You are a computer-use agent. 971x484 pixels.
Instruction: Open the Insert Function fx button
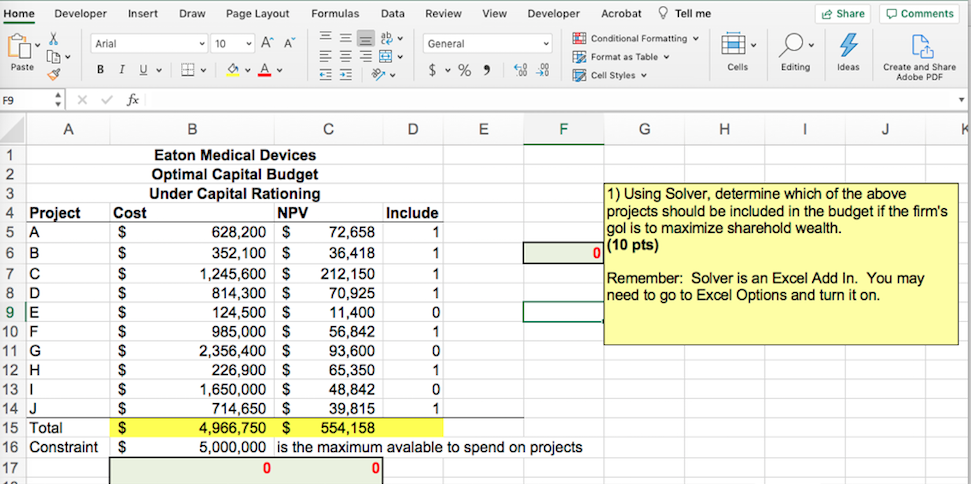point(133,100)
